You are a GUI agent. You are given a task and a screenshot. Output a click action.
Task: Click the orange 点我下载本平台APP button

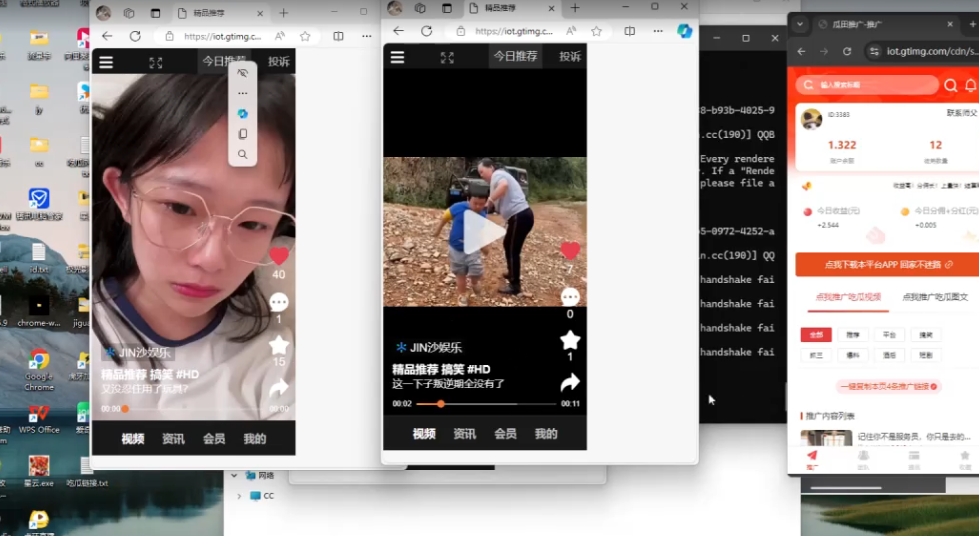click(887, 264)
